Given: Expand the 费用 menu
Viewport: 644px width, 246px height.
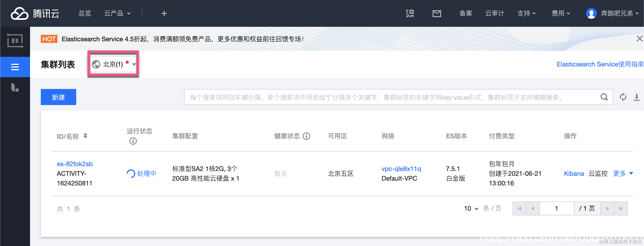Looking at the screenshot, I should point(561,13).
